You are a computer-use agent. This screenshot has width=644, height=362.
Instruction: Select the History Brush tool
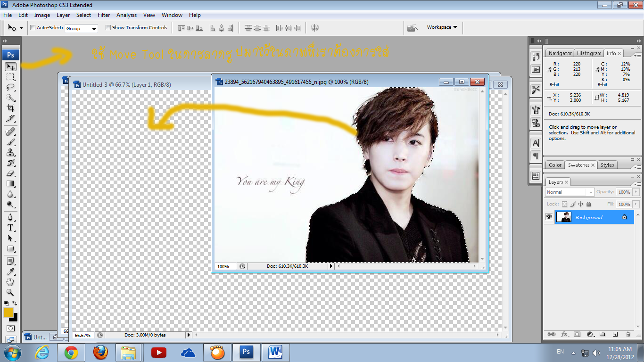coord(10,163)
